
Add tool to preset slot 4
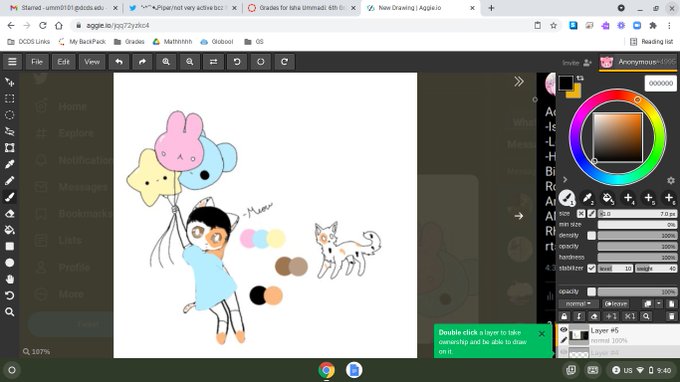pyautogui.click(x=628, y=198)
